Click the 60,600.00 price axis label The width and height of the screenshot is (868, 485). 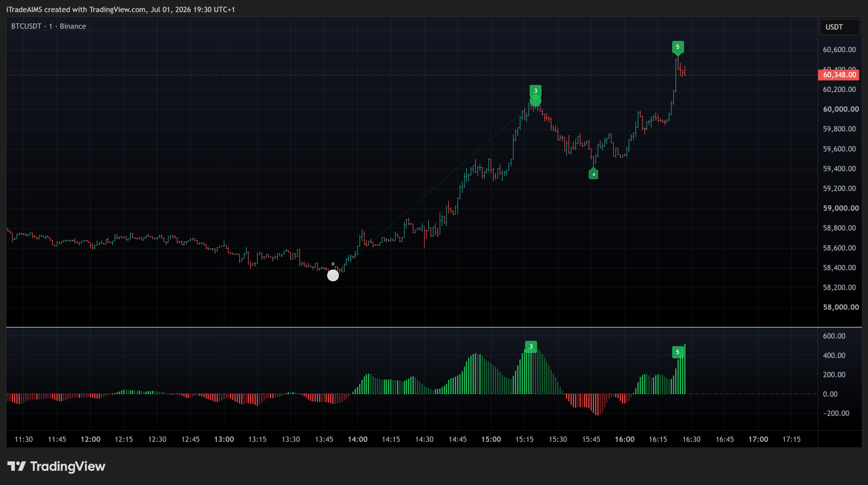coord(839,50)
